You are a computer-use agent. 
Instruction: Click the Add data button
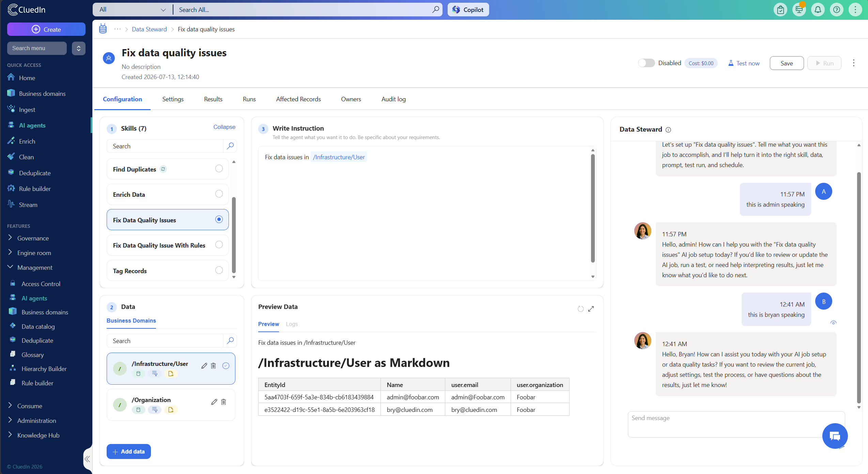click(x=128, y=451)
